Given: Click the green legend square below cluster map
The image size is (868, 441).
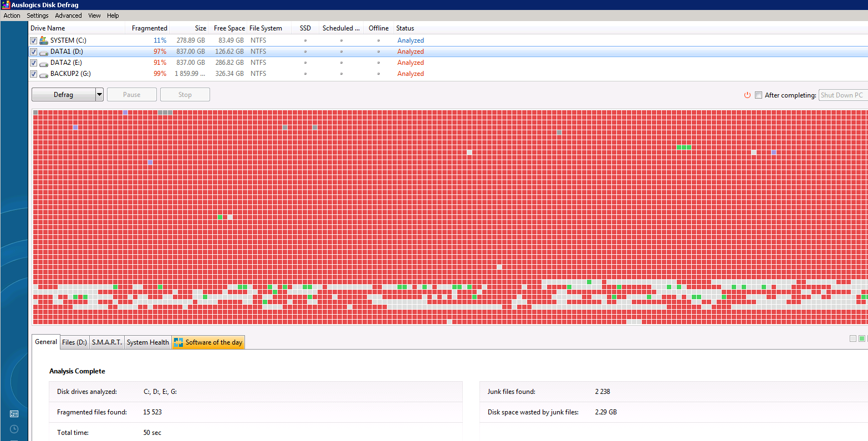Looking at the screenshot, I should tap(862, 339).
